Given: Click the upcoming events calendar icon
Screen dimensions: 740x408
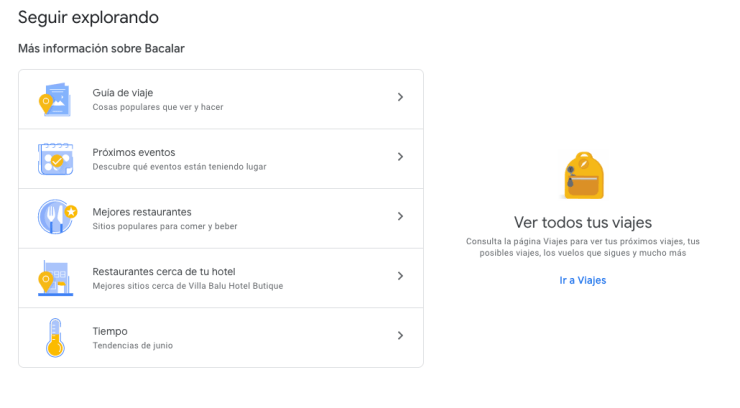Looking at the screenshot, I should coord(54,158).
